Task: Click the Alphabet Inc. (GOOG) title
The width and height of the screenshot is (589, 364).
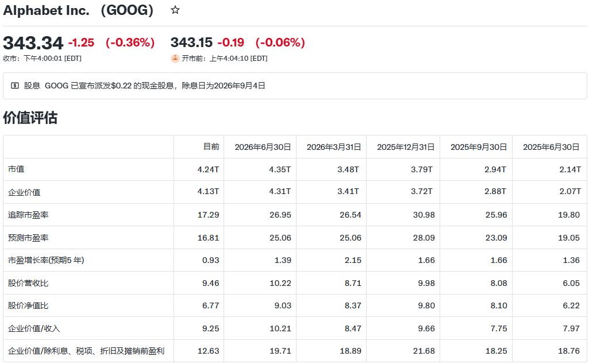Action: point(79,10)
